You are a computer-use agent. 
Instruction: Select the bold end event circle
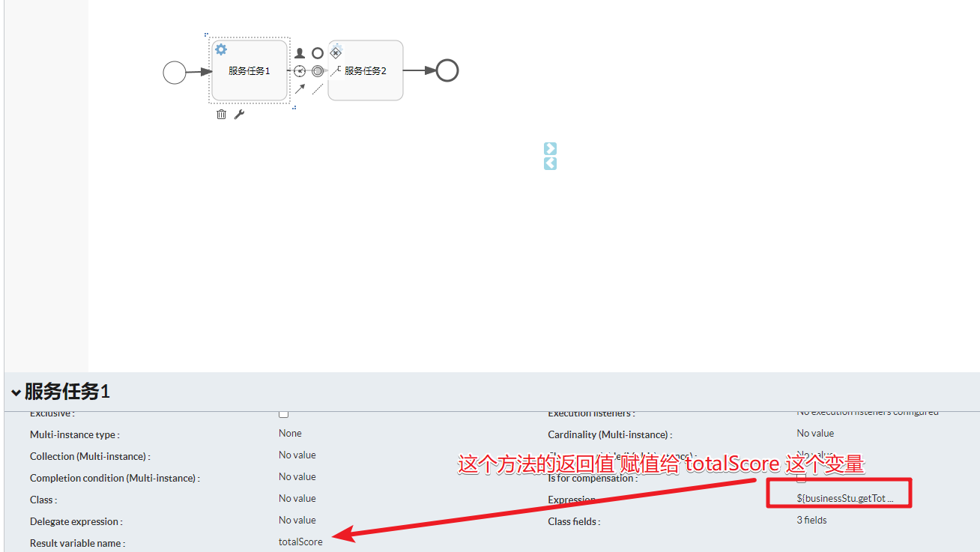click(447, 70)
